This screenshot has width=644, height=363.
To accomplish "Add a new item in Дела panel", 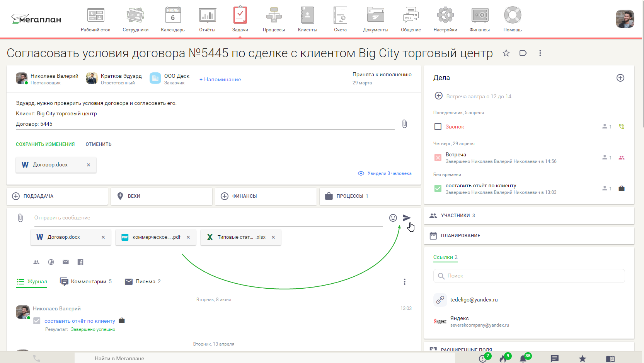I will (620, 78).
